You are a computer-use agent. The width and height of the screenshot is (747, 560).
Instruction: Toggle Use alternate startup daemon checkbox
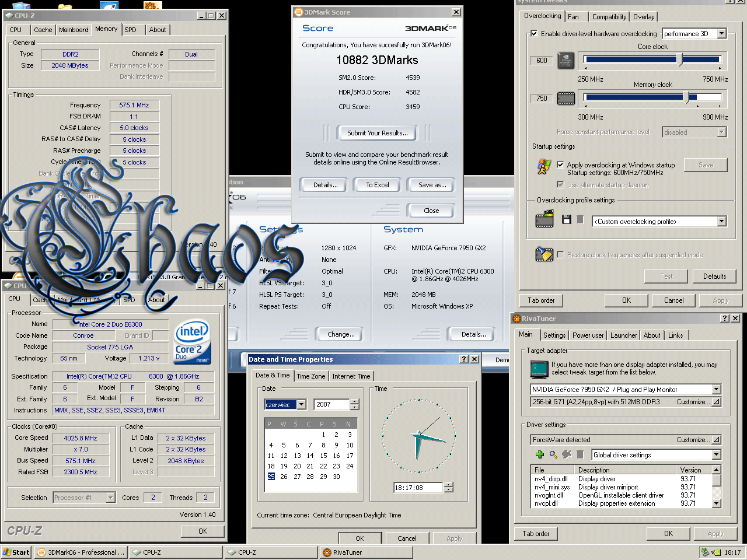click(x=560, y=185)
